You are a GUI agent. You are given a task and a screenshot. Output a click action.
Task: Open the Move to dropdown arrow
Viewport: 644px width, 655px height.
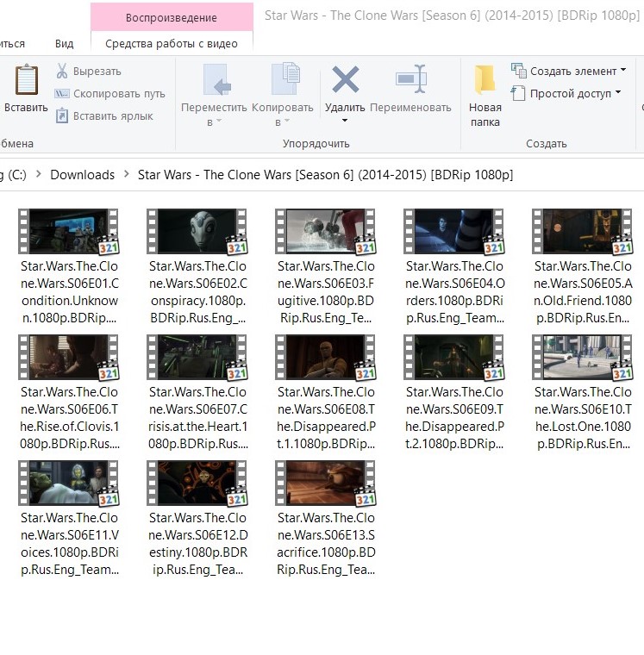[219, 122]
